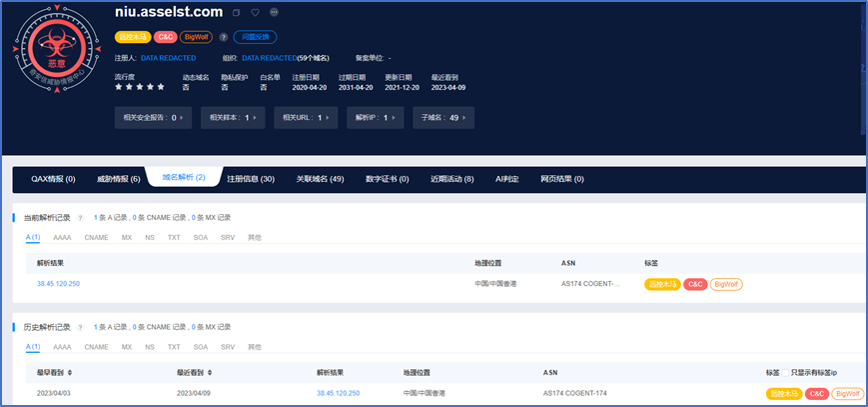Open help icon beside 当前解析记录
868x407 pixels.
[80, 218]
